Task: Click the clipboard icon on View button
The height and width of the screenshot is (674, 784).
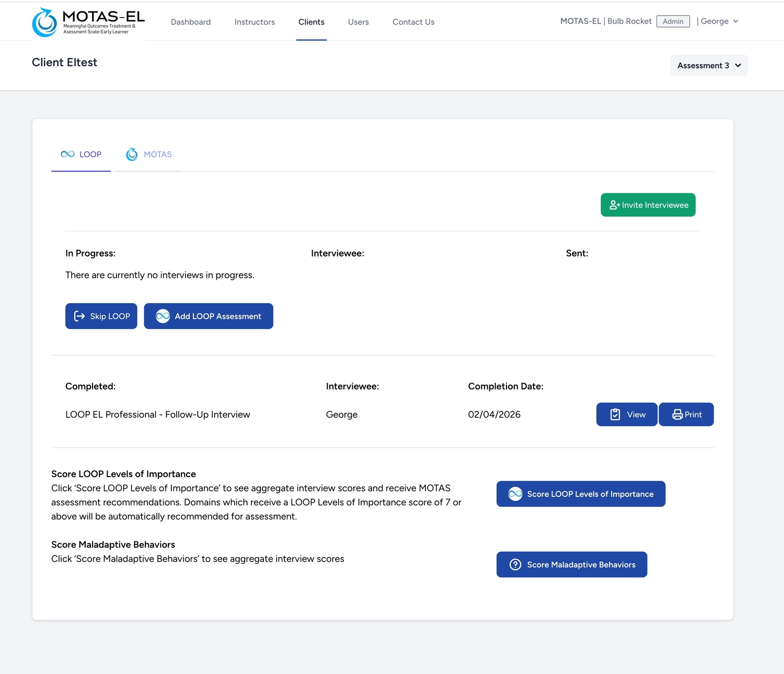Action: click(x=615, y=414)
